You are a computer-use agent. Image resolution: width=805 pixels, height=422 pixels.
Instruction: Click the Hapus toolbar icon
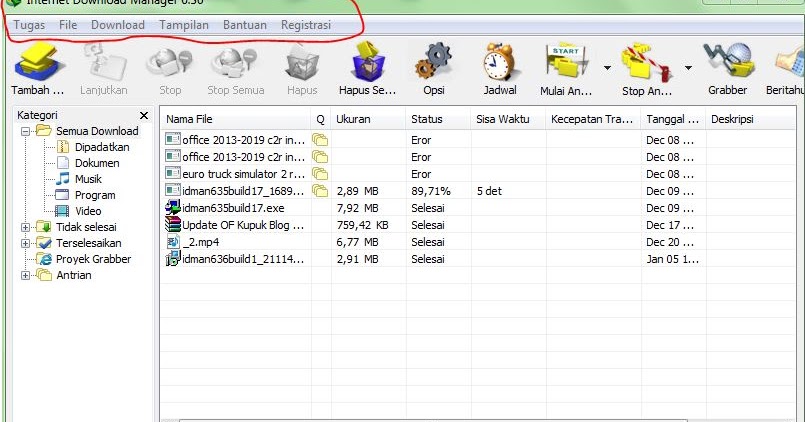302,63
